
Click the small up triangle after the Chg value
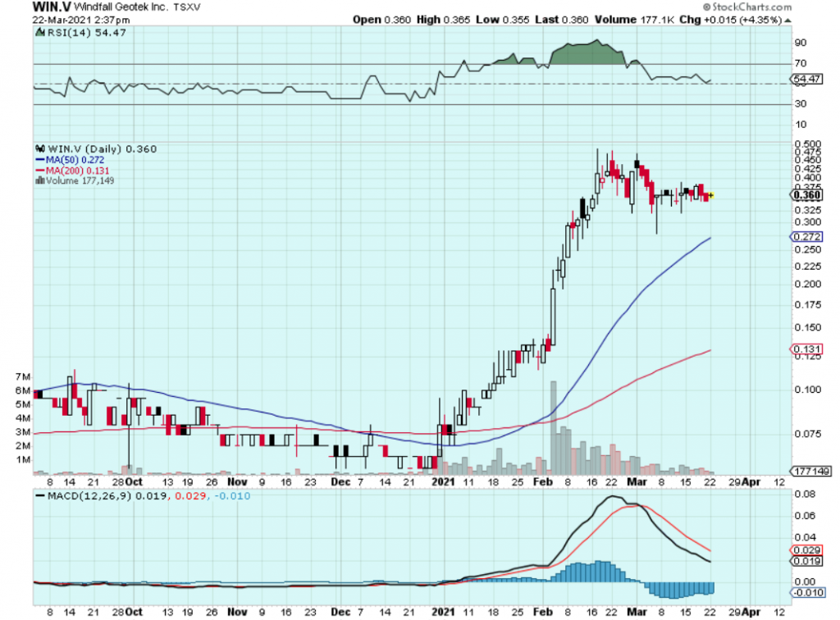coord(787,21)
